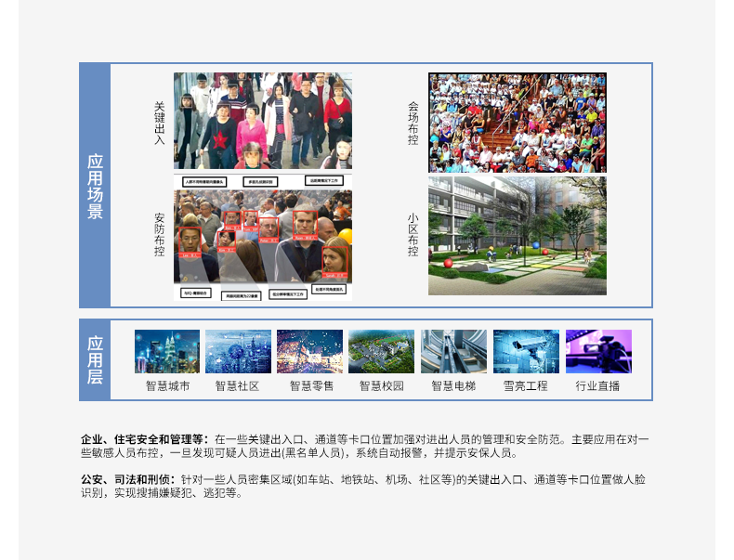Click the 智慧校园 aerial campus thumbnail
This screenshot has width=734, height=560.
(x=382, y=351)
